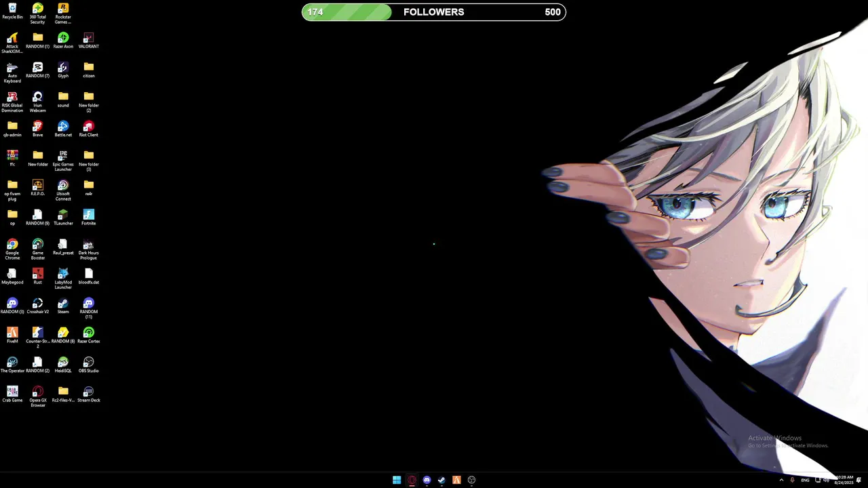Click the Counter-Strike 2 shortcut
This screenshot has width=868, height=488.
pyautogui.click(x=37, y=338)
